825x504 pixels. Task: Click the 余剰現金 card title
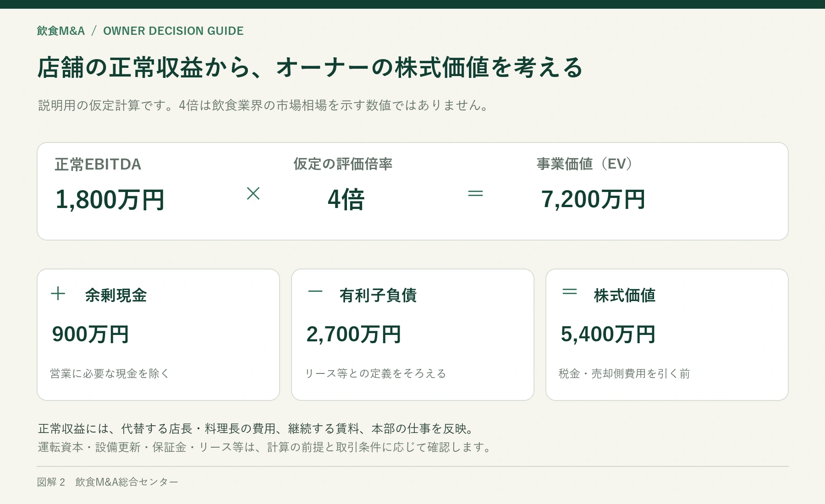pyautogui.click(x=116, y=295)
